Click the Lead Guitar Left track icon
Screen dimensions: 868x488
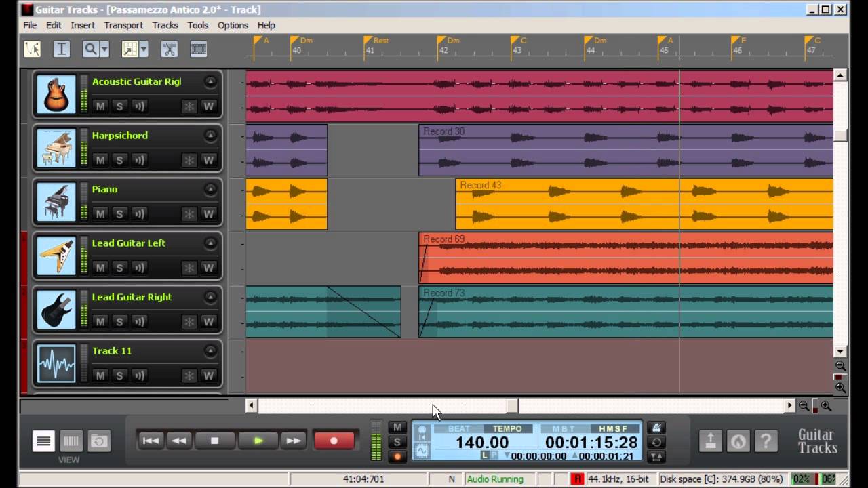pyautogui.click(x=56, y=256)
